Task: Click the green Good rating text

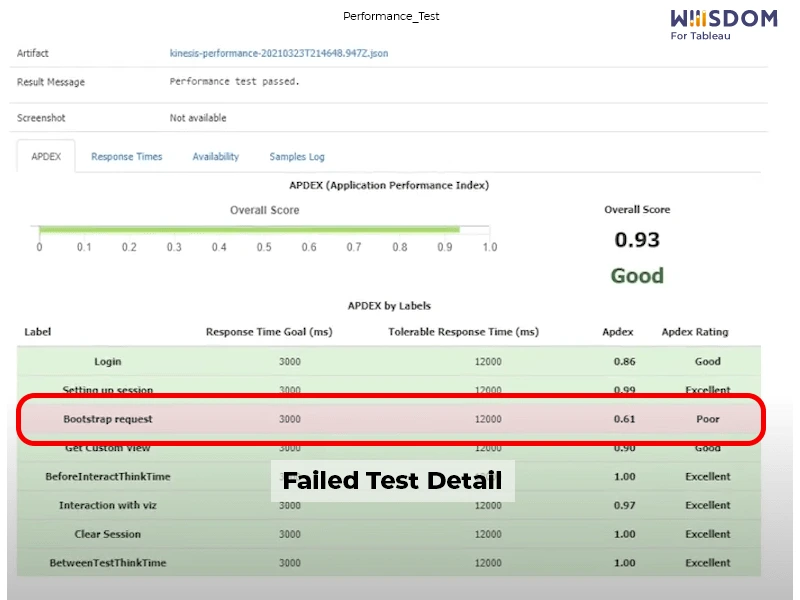Action: (x=637, y=274)
